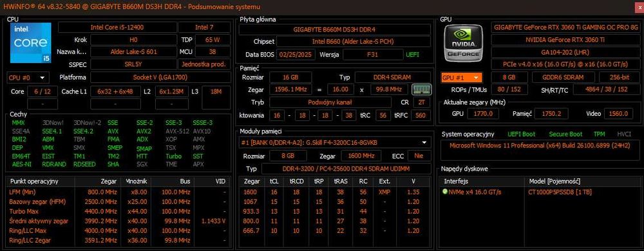Click the XMP cell in the timings table
Viewport: 644px width, 251px height.
coord(384,192)
